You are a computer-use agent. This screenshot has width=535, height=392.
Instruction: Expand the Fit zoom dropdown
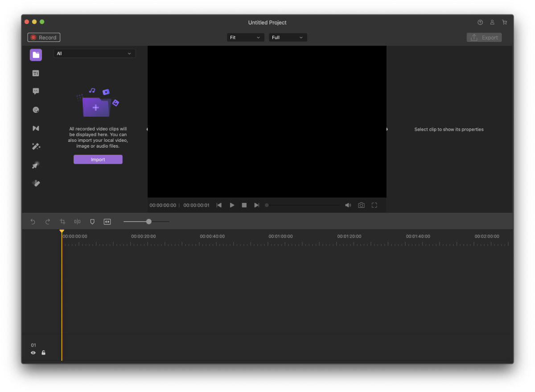(x=245, y=37)
